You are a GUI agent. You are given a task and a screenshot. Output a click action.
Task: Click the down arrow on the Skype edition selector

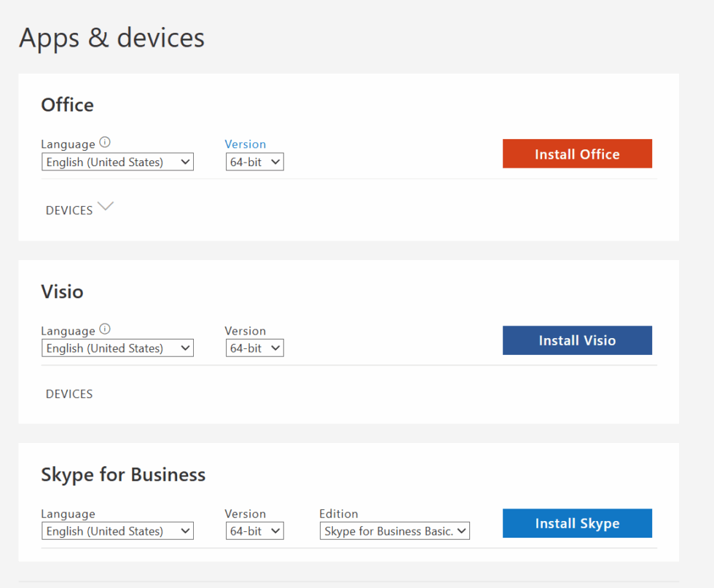point(460,530)
